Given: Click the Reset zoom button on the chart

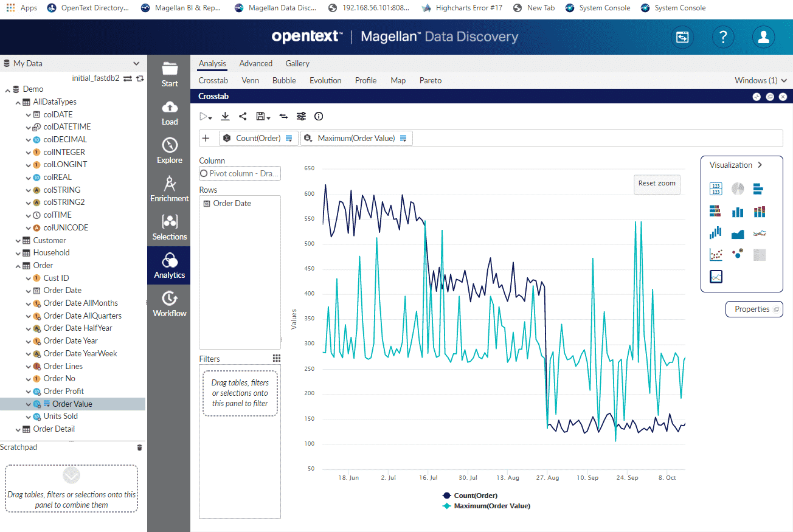Looking at the screenshot, I should [x=657, y=184].
